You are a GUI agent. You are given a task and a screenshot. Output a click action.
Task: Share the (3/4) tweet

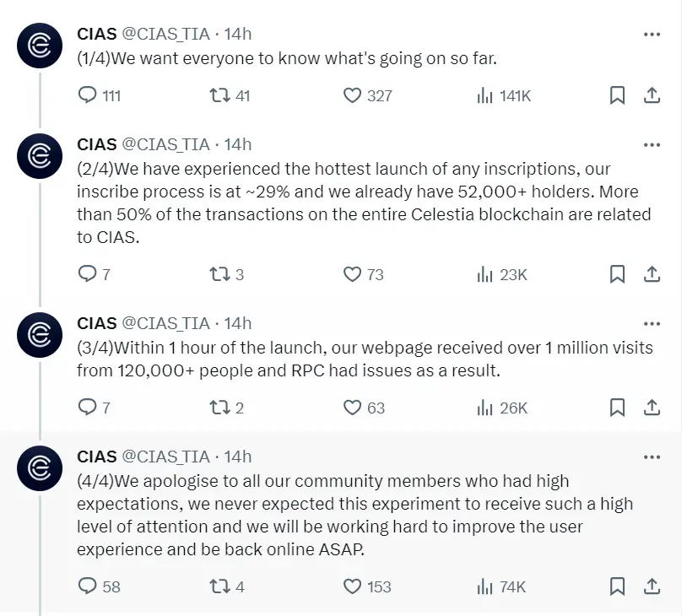[651, 407]
